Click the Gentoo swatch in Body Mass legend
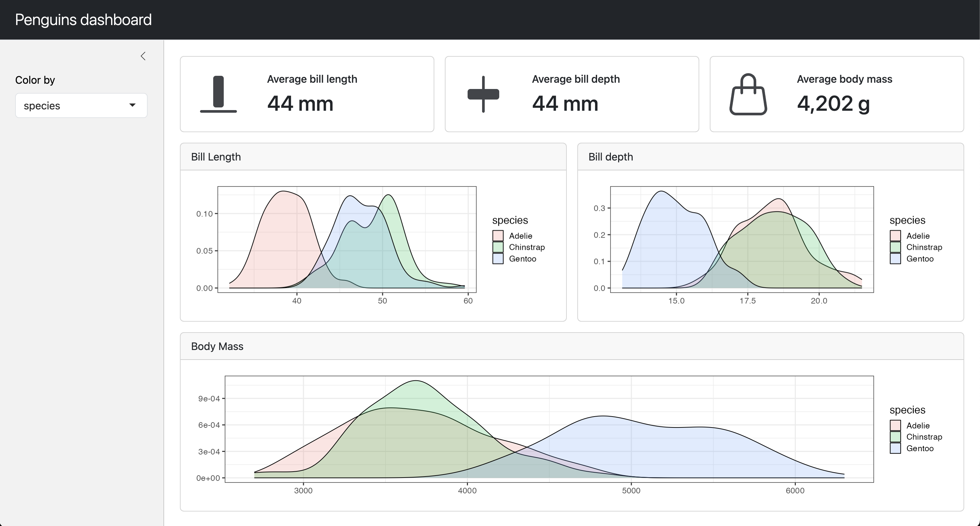The width and height of the screenshot is (980, 526). [x=895, y=448]
